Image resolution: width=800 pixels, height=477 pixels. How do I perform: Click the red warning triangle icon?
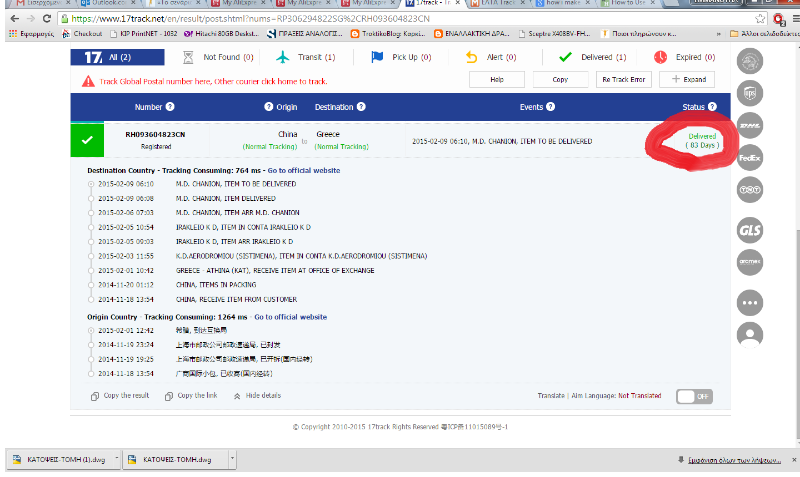pyautogui.click(x=88, y=81)
